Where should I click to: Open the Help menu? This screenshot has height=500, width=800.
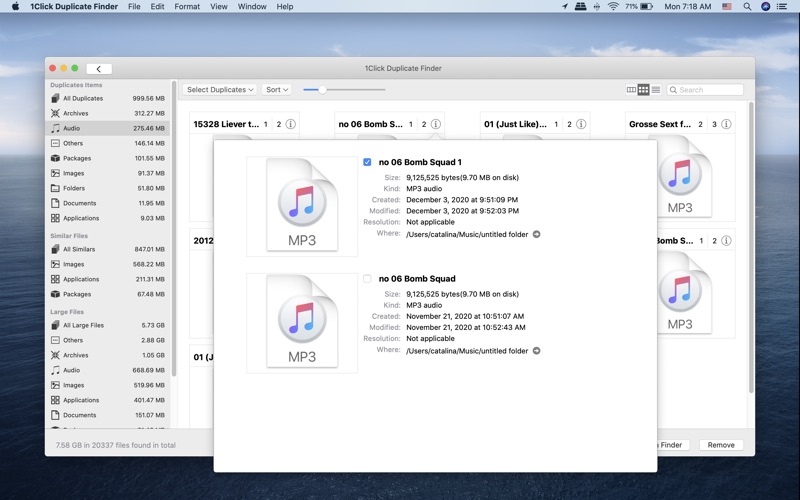(x=285, y=7)
